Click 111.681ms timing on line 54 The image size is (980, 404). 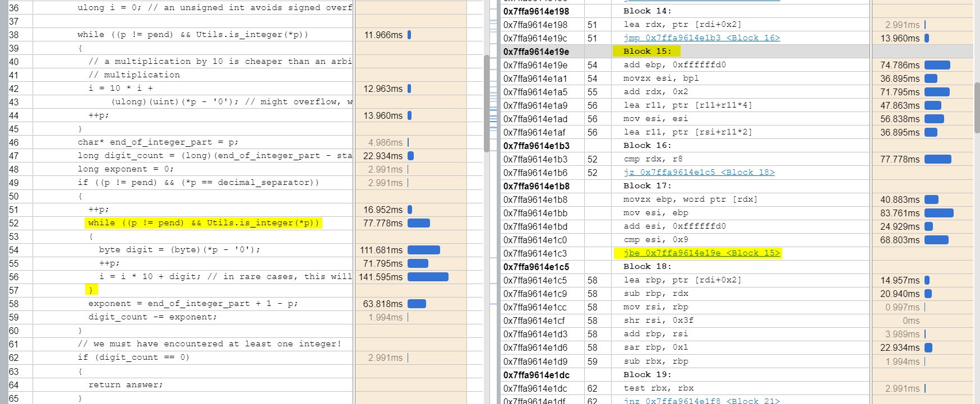[381, 250]
